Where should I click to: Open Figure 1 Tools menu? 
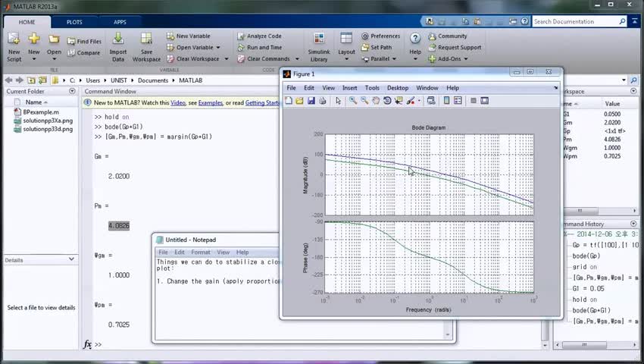tap(372, 88)
